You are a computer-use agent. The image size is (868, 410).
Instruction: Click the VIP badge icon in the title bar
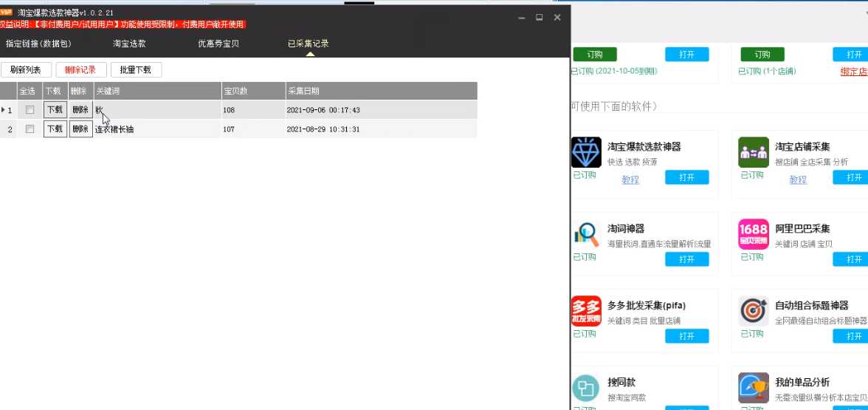pyautogui.click(x=6, y=12)
